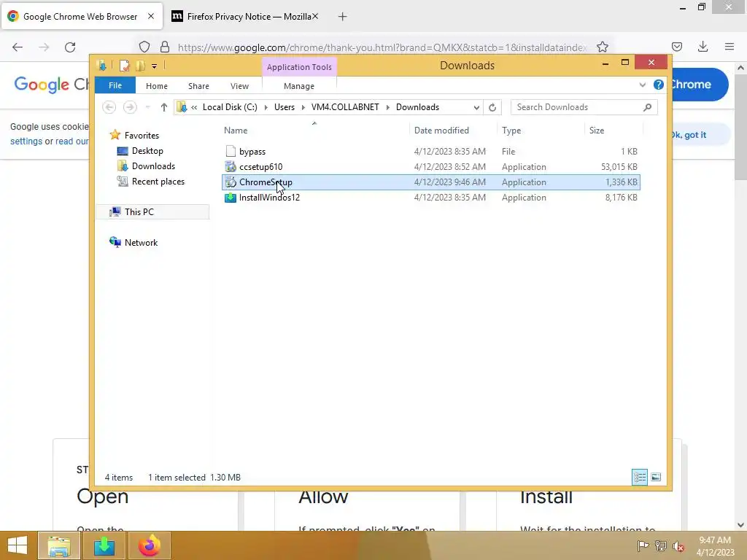This screenshot has height=560, width=747.
Task: Switch to the View ribbon tab
Action: [x=239, y=86]
